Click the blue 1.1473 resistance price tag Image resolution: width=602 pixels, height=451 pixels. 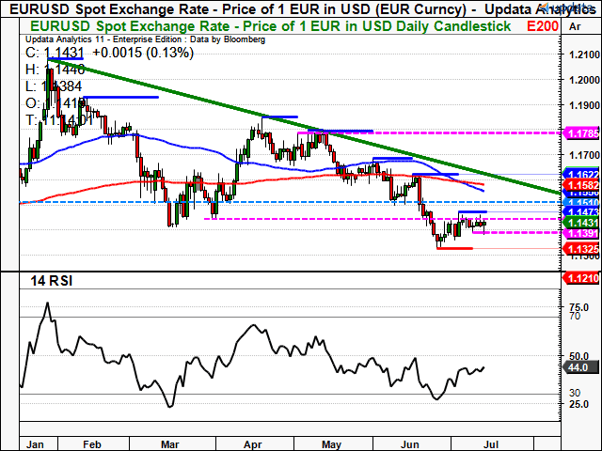pyautogui.click(x=581, y=212)
